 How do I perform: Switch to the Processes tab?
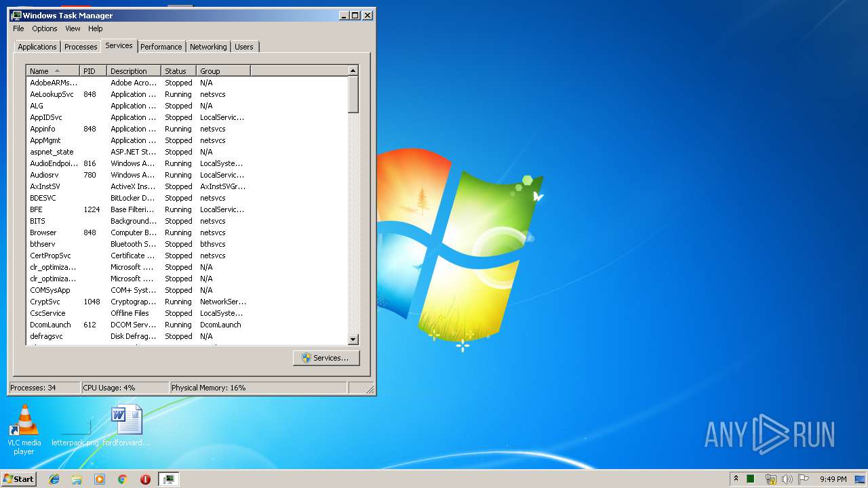pyautogui.click(x=81, y=47)
